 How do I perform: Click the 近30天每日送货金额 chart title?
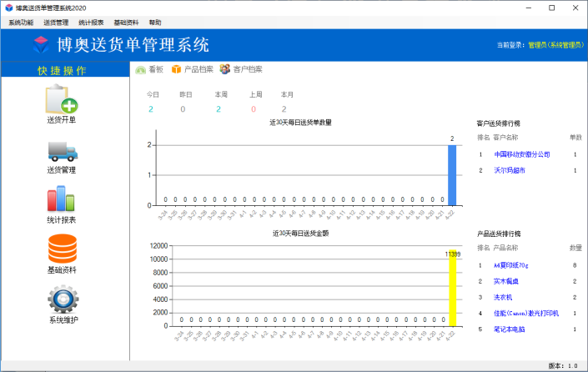[301, 234]
